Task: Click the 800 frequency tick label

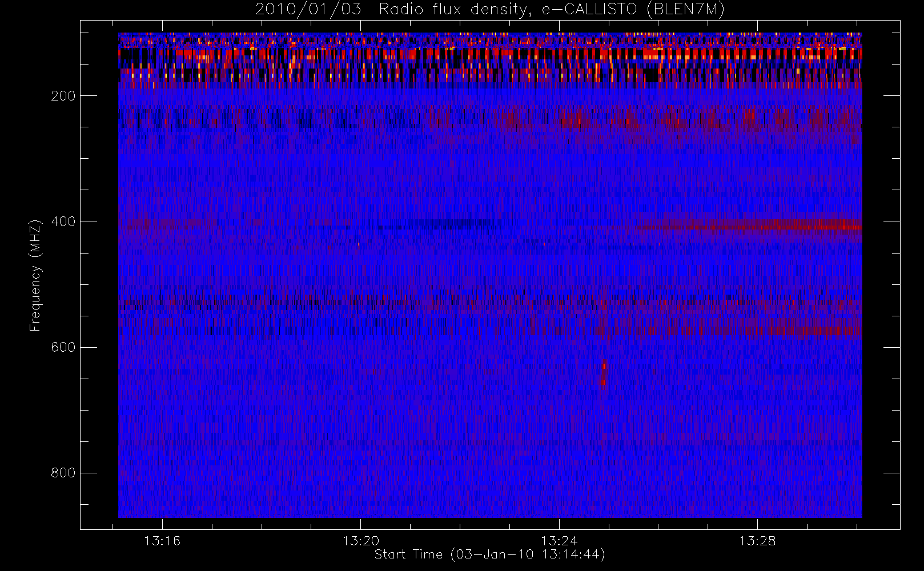Action: pyautogui.click(x=63, y=473)
